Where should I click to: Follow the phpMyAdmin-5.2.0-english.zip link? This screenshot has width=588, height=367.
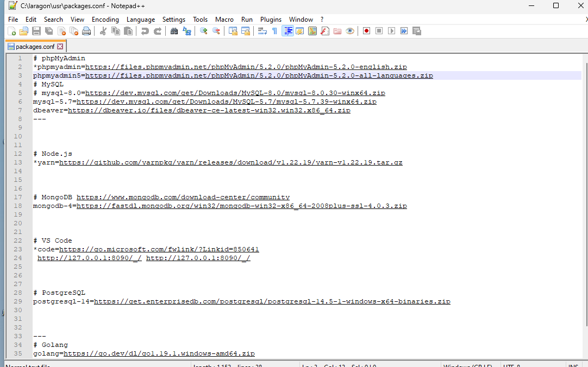[x=246, y=67]
